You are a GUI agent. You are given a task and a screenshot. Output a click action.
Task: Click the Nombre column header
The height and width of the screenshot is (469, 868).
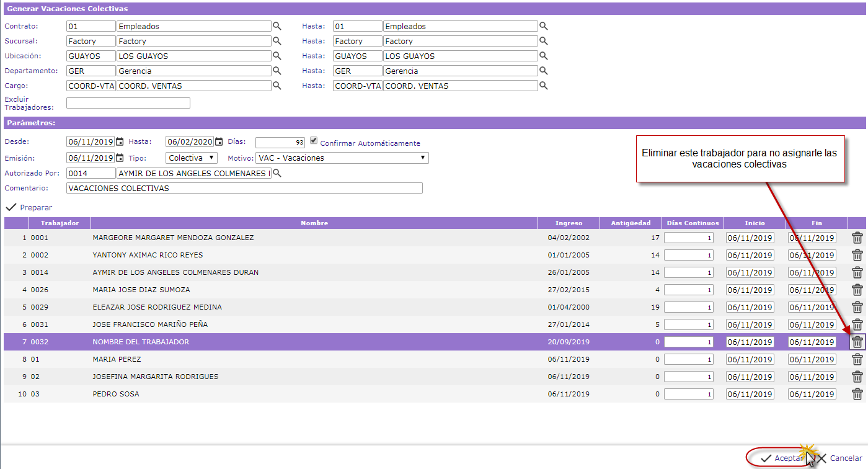pos(314,223)
